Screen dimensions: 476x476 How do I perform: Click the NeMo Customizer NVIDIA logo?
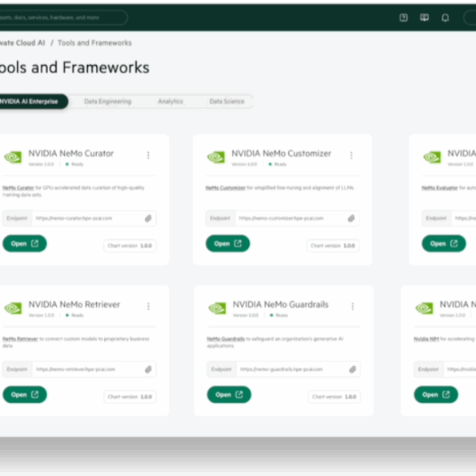[216, 157]
